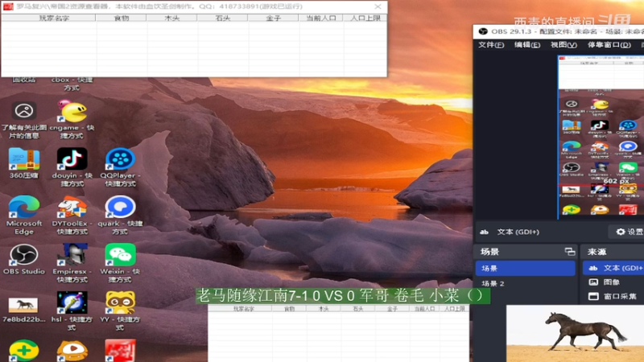Click the 金子 column header in the top window

273,18
